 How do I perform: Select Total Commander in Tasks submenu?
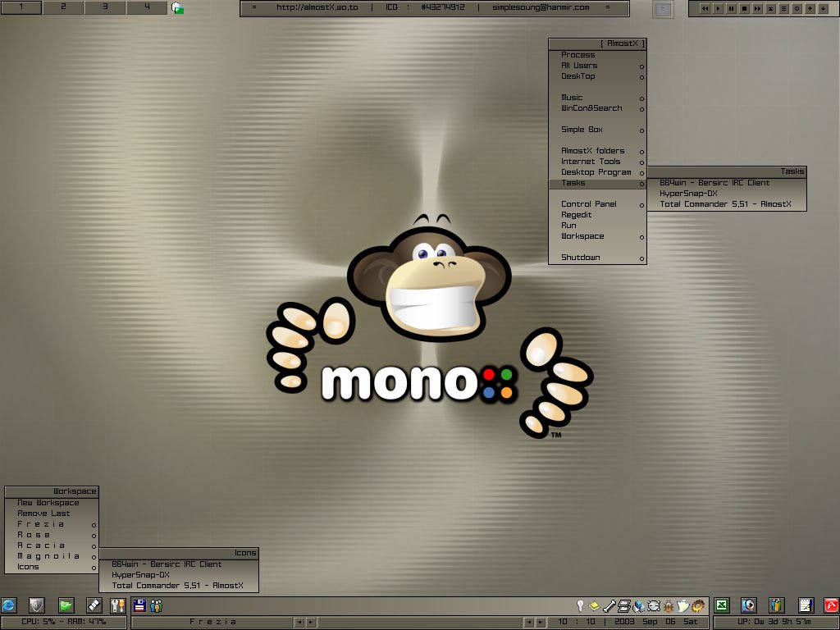(727, 204)
